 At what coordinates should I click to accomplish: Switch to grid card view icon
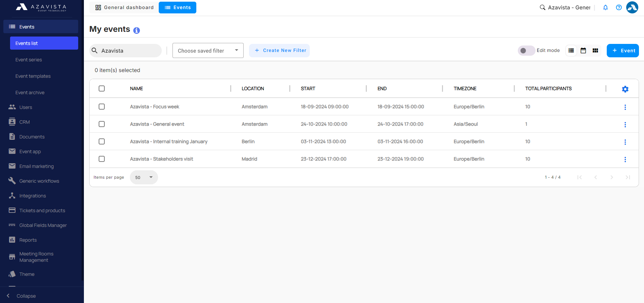(595, 51)
